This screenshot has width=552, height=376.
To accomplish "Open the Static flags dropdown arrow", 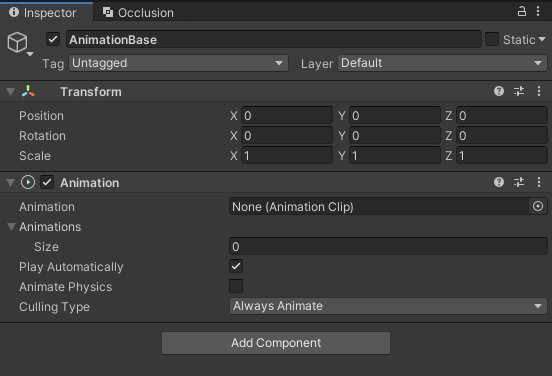I will tap(542, 39).
